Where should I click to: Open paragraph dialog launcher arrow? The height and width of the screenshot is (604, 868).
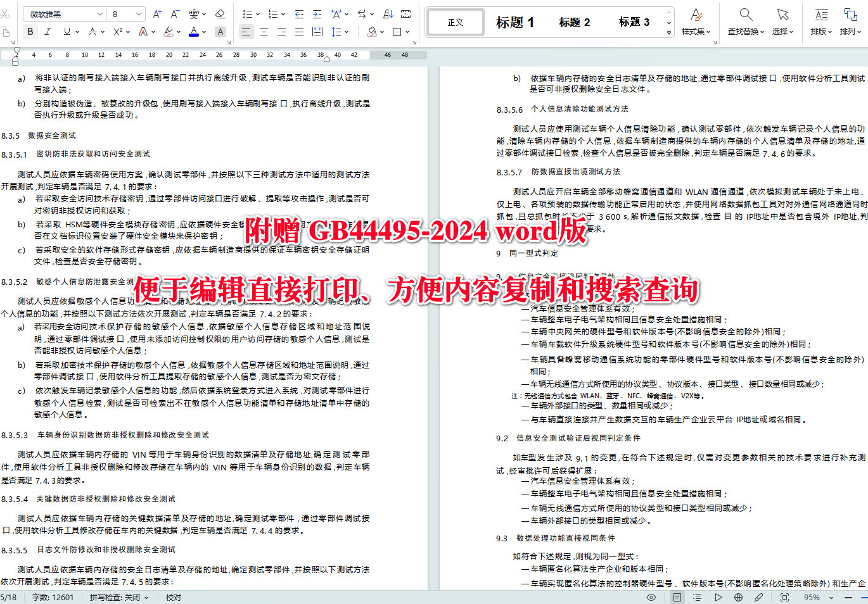[x=414, y=42]
